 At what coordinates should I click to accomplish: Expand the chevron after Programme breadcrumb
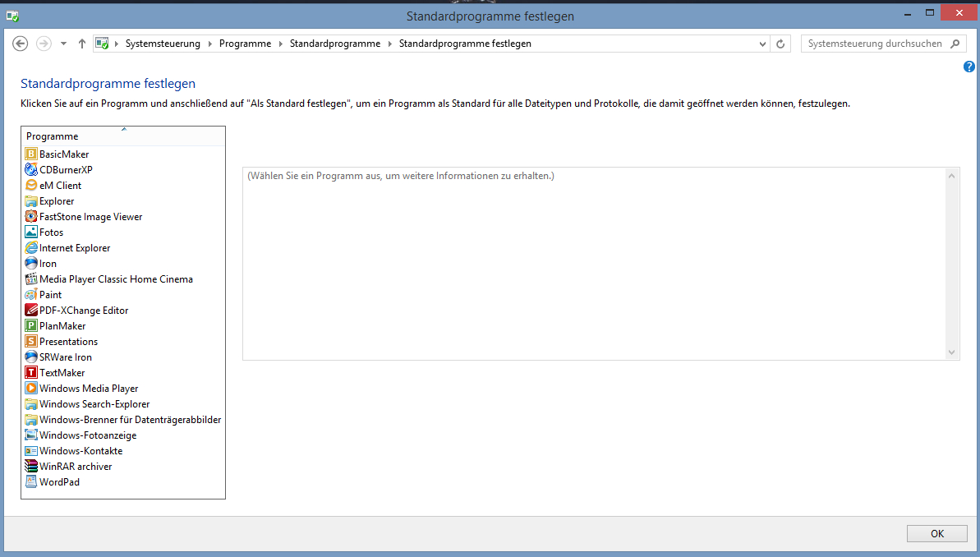pos(281,44)
